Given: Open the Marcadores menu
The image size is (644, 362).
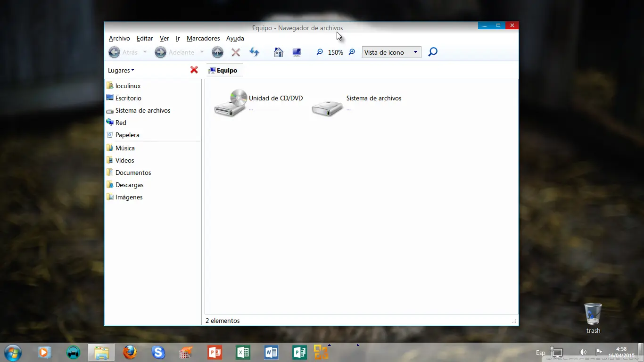Looking at the screenshot, I should (x=203, y=38).
